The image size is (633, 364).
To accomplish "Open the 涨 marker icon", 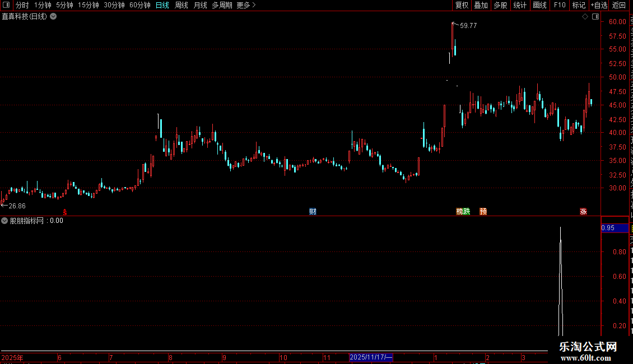I will tap(583, 212).
